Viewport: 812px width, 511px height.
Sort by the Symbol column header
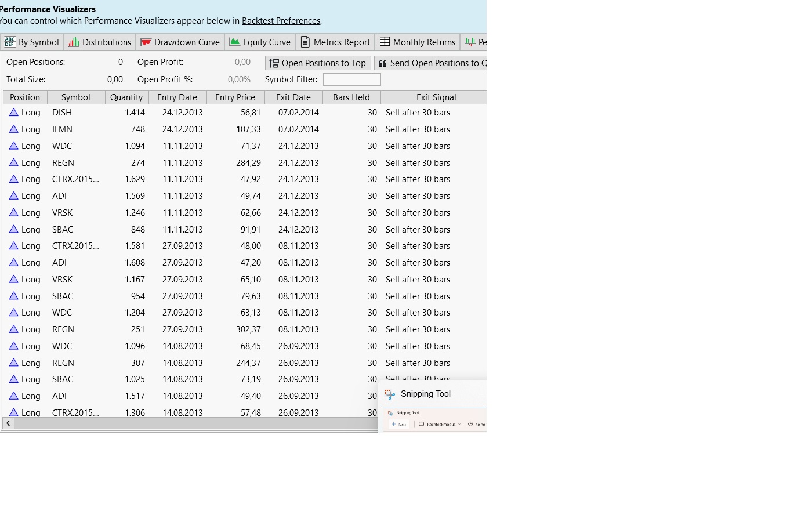coord(75,97)
